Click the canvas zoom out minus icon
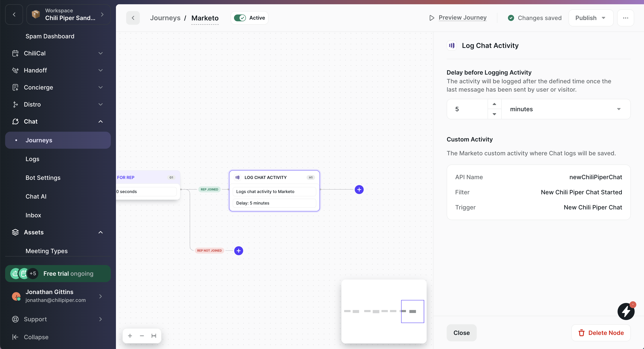Screen dimensions: 644x349 (142, 336)
